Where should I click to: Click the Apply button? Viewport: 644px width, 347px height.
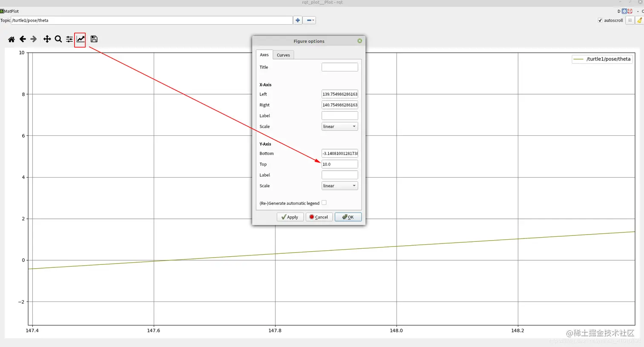tap(290, 217)
